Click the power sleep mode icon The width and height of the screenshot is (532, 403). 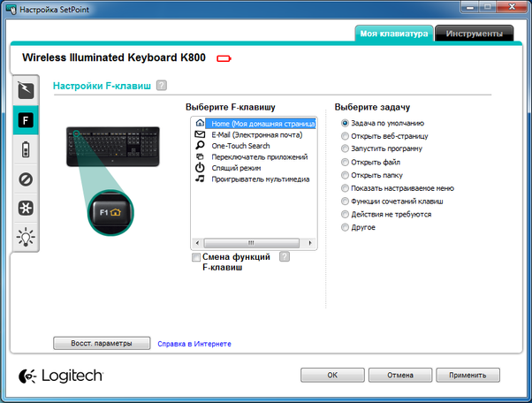coord(200,168)
